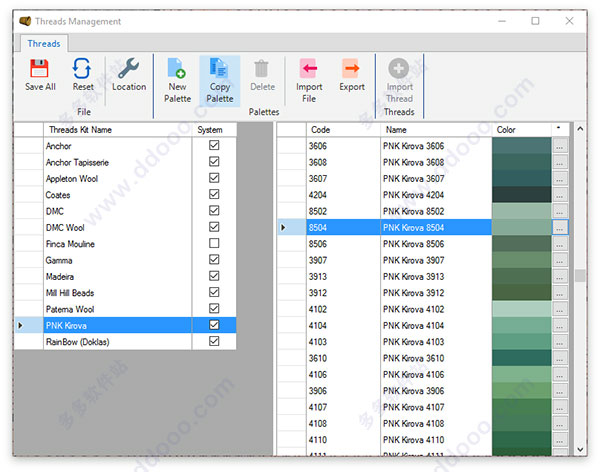Image resolution: width=600 pixels, height=472 pixels.
Task: Click scrollbar up arrow in thread list
Action: [x=580, y=129]
